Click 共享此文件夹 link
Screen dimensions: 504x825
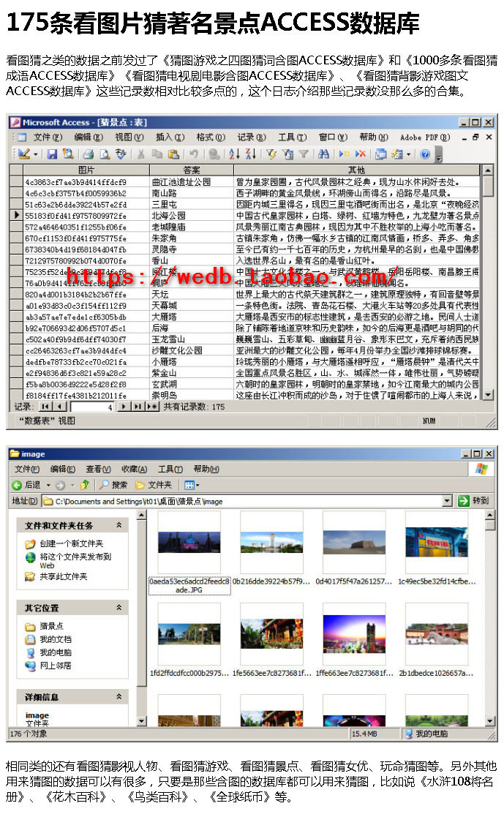[64, 576]
